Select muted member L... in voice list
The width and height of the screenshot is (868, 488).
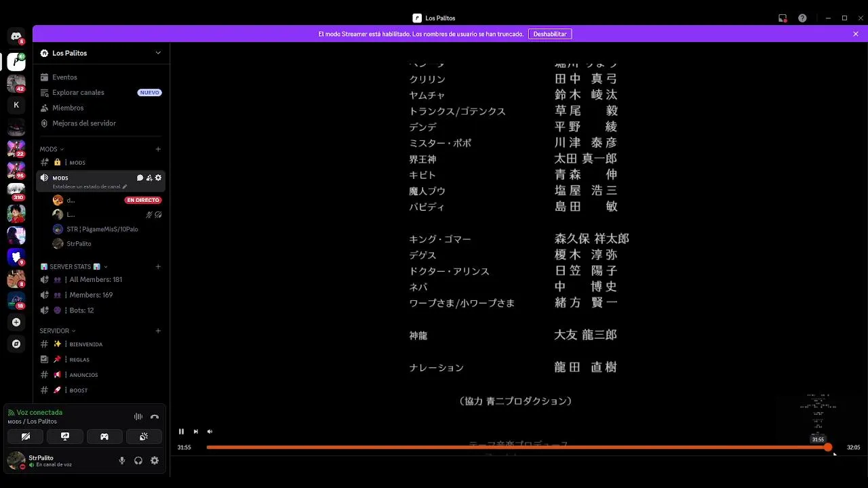tap(107, 214)
